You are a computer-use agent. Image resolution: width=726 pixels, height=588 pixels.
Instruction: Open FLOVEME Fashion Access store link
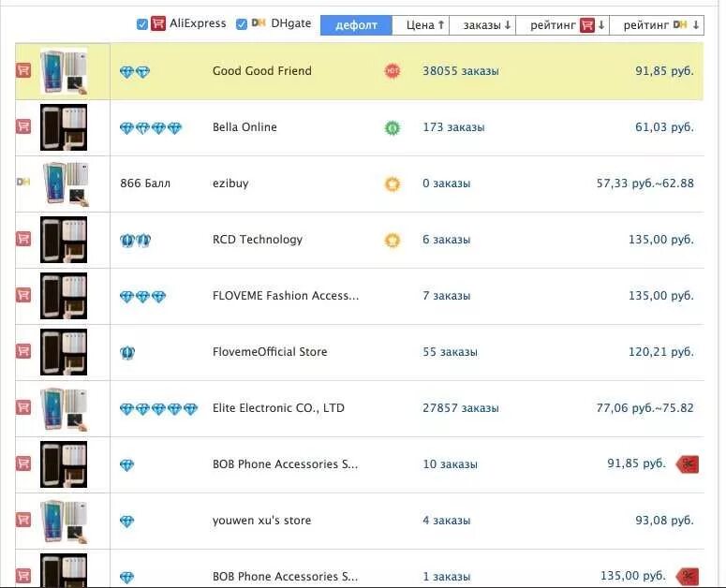click(286, 296)
